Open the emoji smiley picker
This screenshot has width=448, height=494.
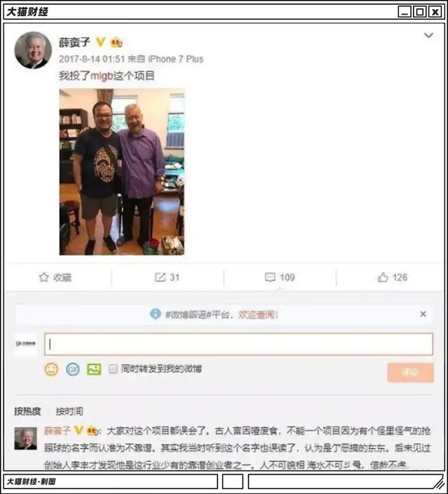[51, 369]
